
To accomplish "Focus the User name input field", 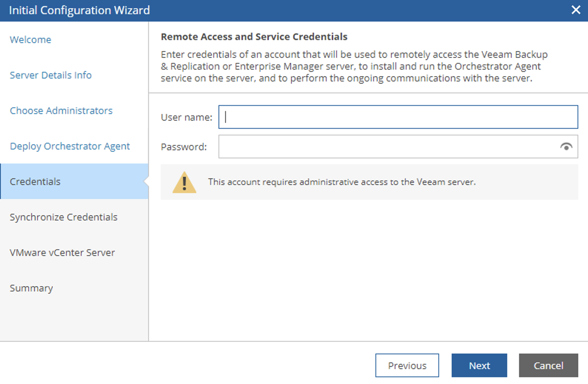I will 398,117.
